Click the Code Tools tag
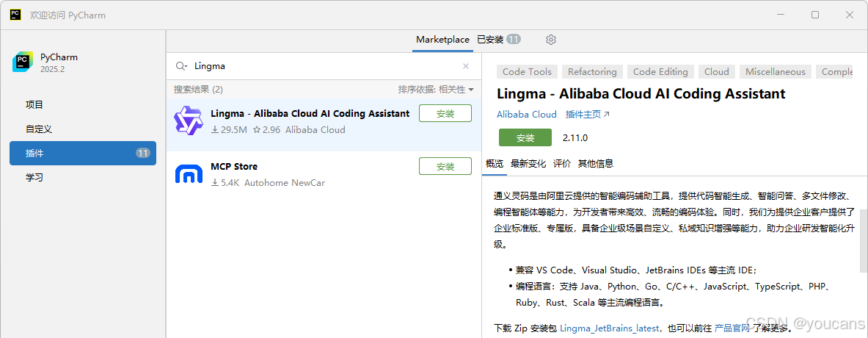 [527, 71]
